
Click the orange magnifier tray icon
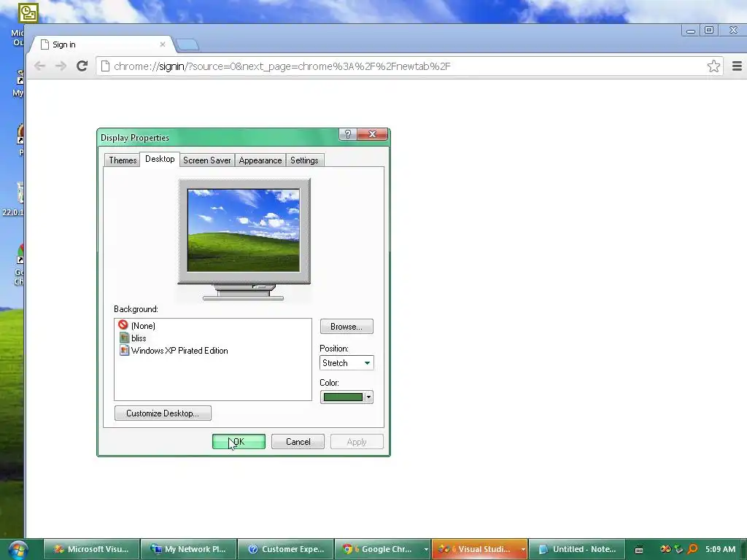(x=692, y=549)
